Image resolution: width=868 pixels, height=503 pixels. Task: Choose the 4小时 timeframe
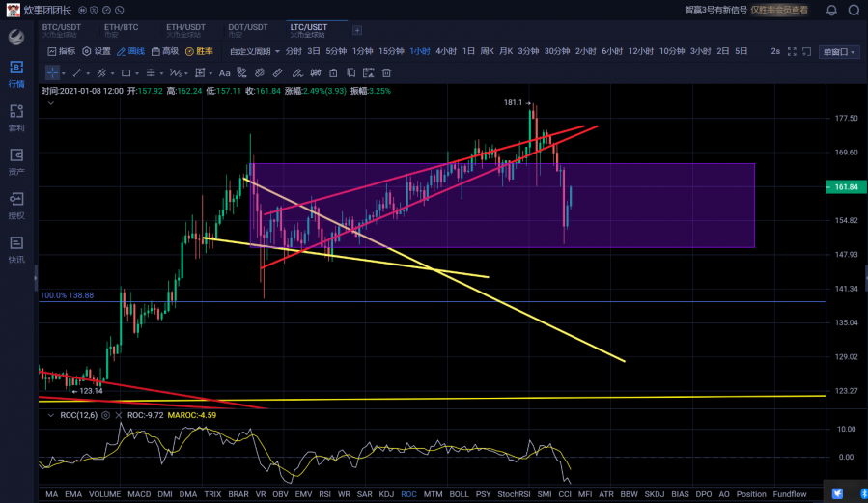pyautogui.click(x=446, y=51)
